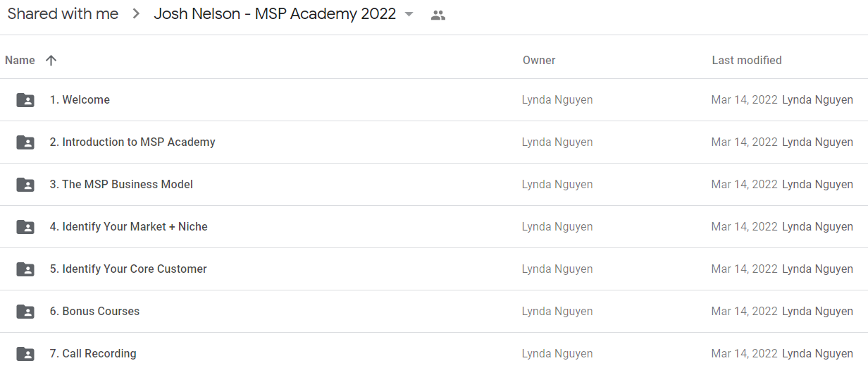
Task: Click the folder icon for The MSP Business Model
Action: click(25, 185)
